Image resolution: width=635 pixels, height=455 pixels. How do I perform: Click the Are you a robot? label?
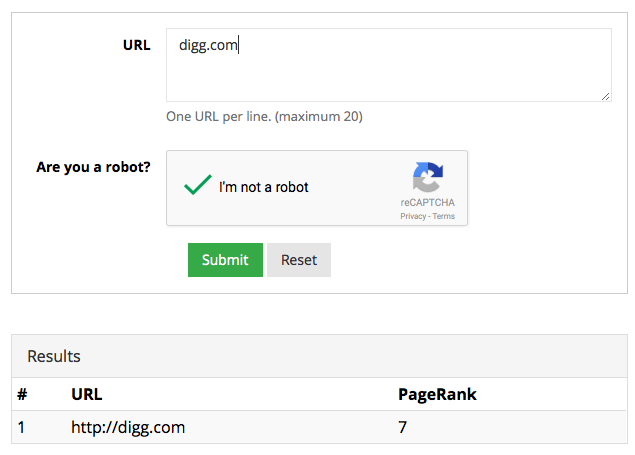click(x=94, y=167)
